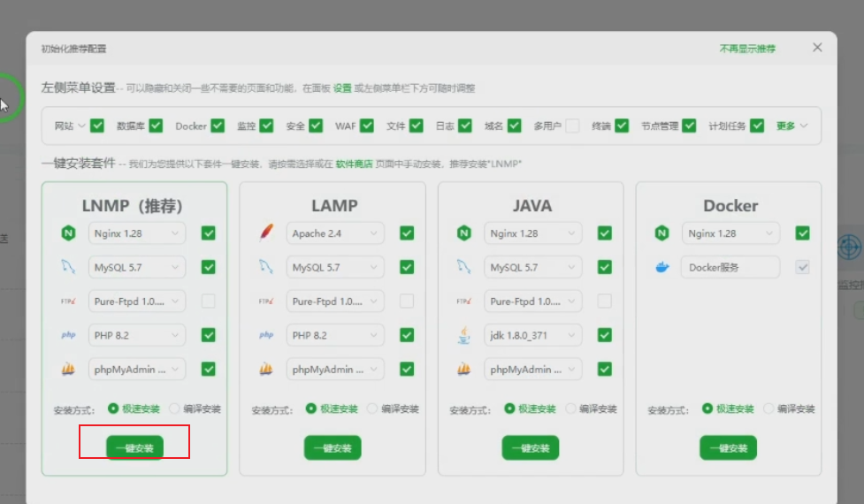Click the Apache feather icon in LAMP card
This screenshot has width=864, height=504.
pyautogui.click(x=266, y=233)
